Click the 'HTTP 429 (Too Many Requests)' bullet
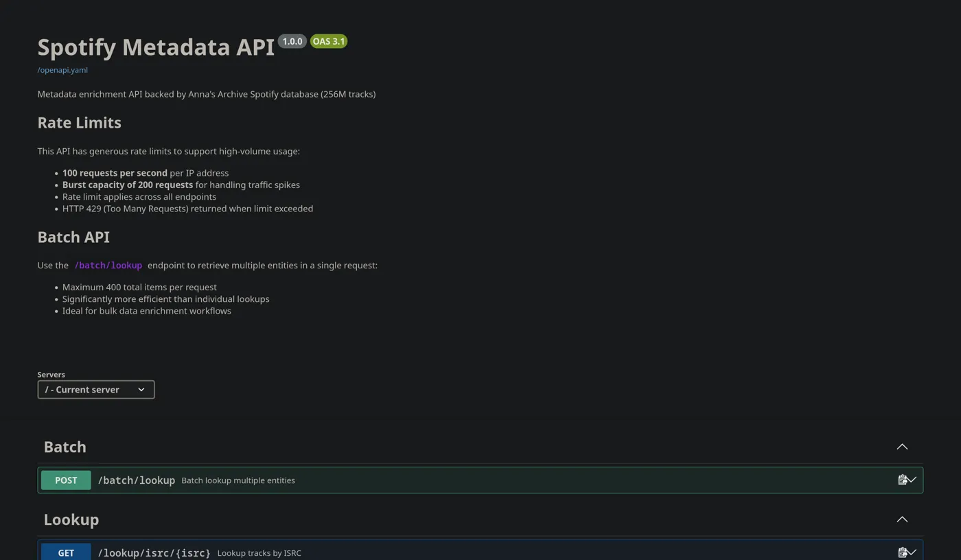The width and height of the screenshot is (961, 560). (x=187, y=209)
